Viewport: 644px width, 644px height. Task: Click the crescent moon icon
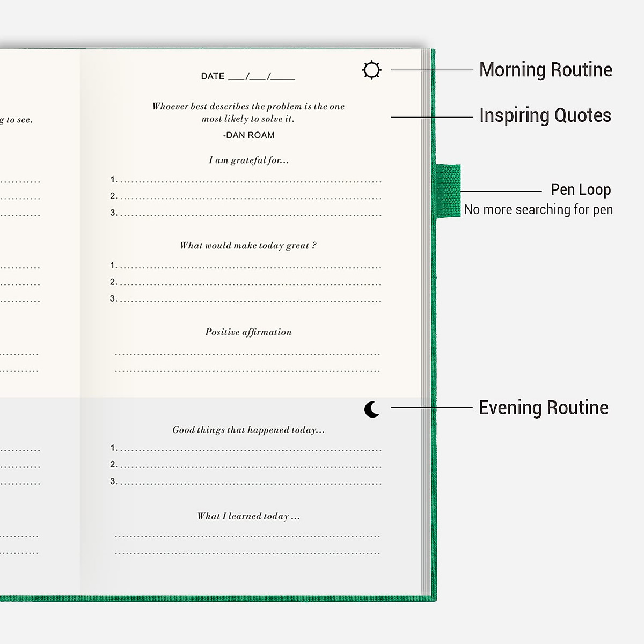coord(371,409)
